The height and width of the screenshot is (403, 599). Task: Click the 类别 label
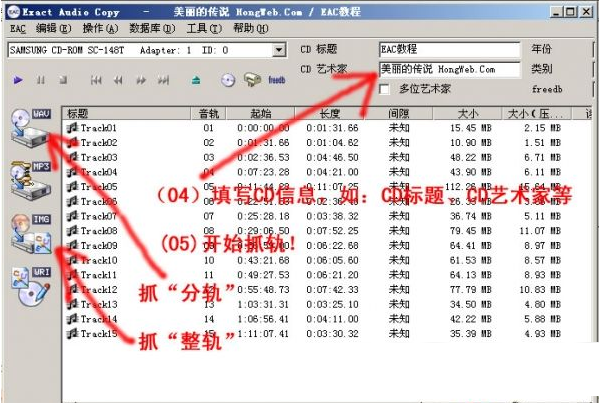[x=541, y=69]
